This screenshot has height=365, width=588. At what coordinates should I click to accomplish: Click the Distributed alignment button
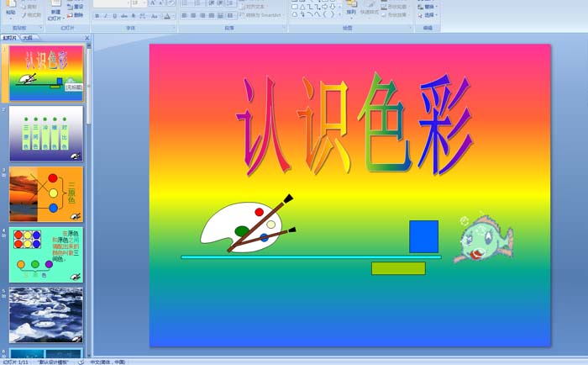pyautogui.click(x=220, y=16)
